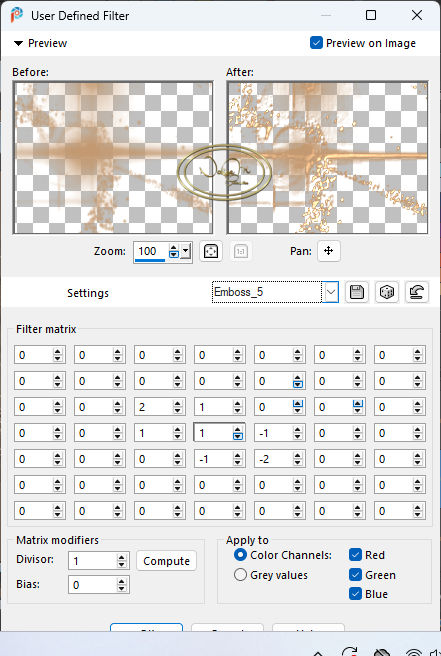The width and height of the screenshot is (441, 656).
Task: Click the Bias value field
Action: point(92,585)
